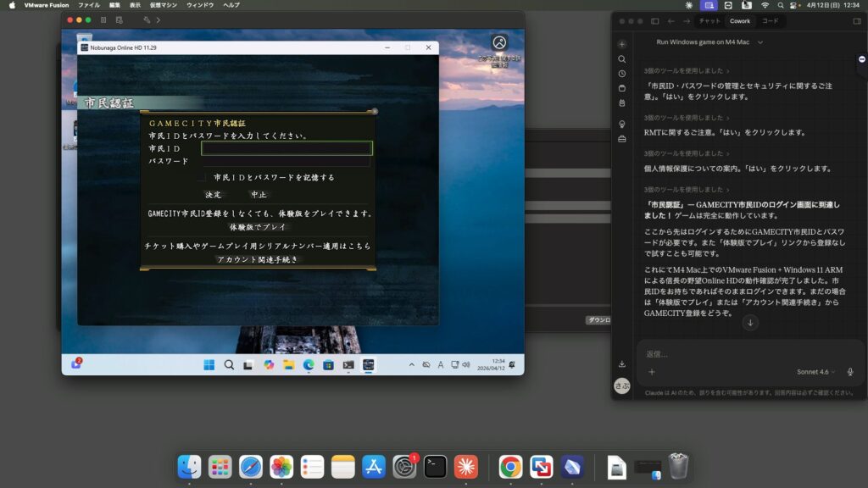Start a new chat with plus icon
Image resolution: width=868 pixels, height=488 pixels.
click(622, 44)
